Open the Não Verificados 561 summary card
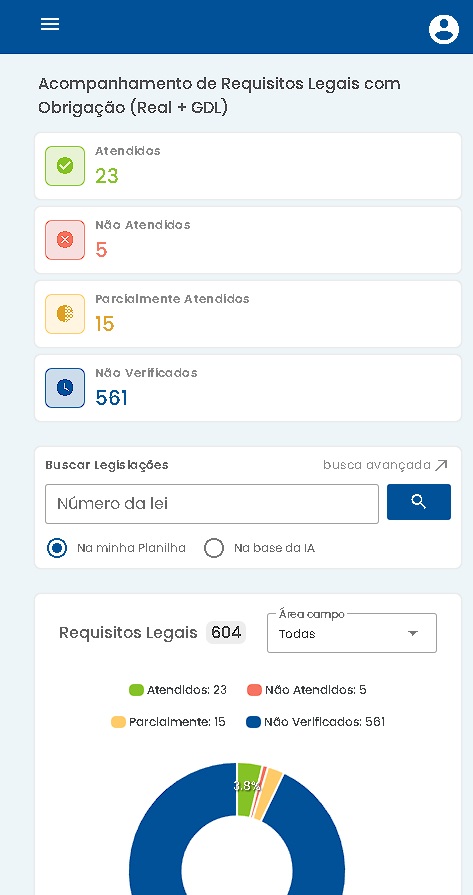This screenshot has height=895, width=473. pyautogui.click(x=248, y=388)
